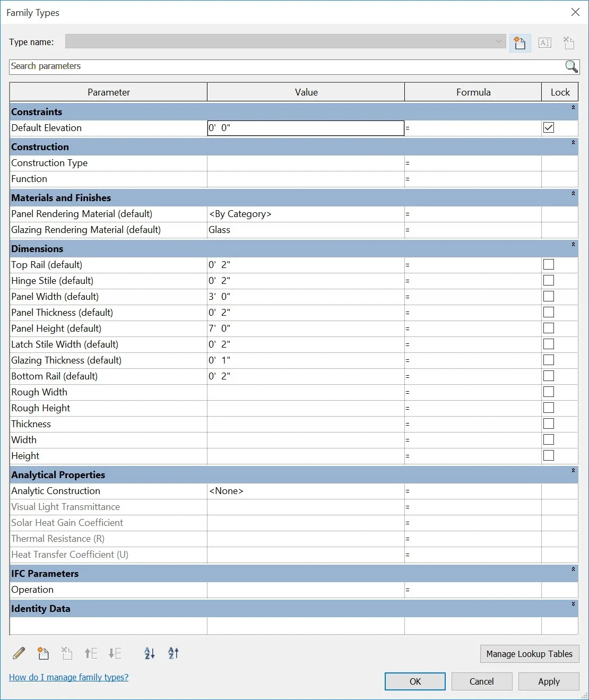Image resolution: width=589 pixels, height=700 pixels.
Task: Tick the Bottom Rail lock checkbox
Action: coord(549,376)
